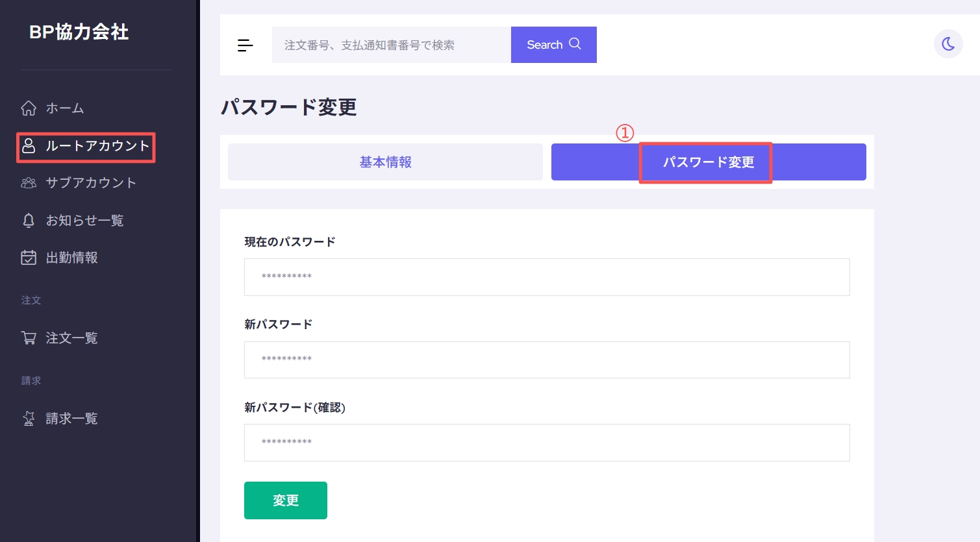Click the bell icon beside お知らせ一覧
Screen dimensions: 980x542
pos(29,221)
